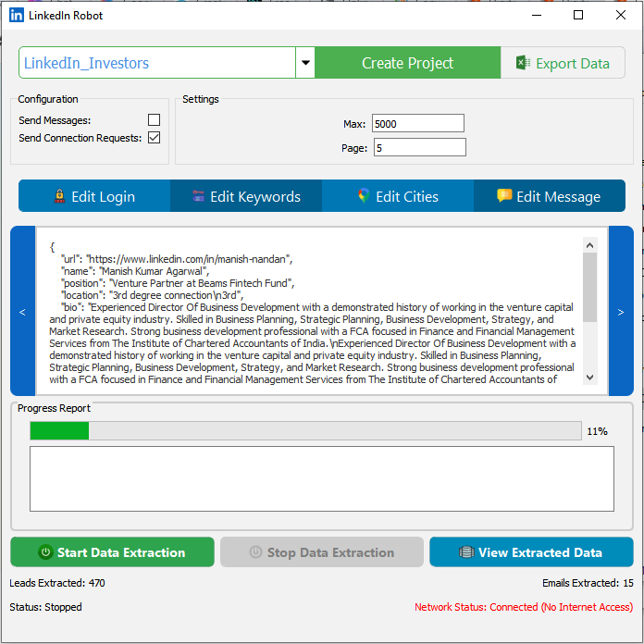Click the Excel icon on Export Data
This screenshot has width=644, height=644.
(523, 63)
